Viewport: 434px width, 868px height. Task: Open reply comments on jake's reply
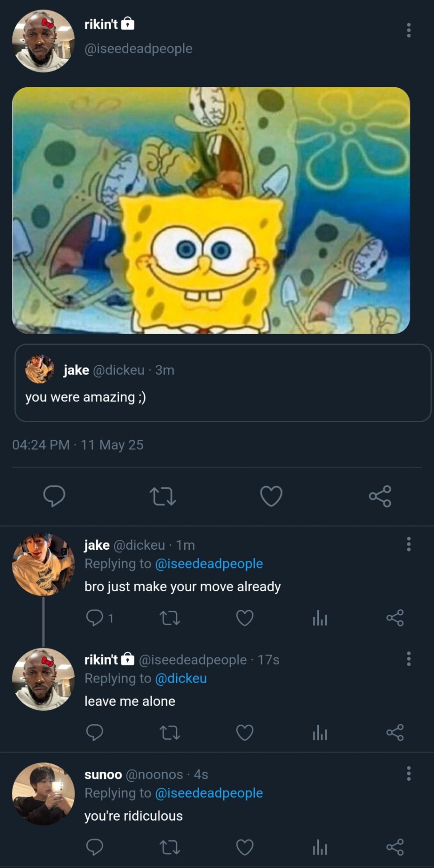click(x=95, y=618)
